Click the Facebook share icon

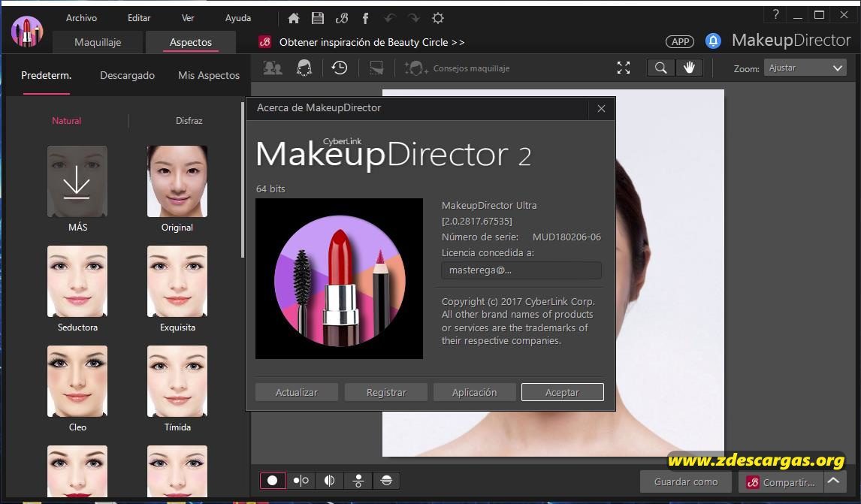pyautogui.click(x=366, y=18)
